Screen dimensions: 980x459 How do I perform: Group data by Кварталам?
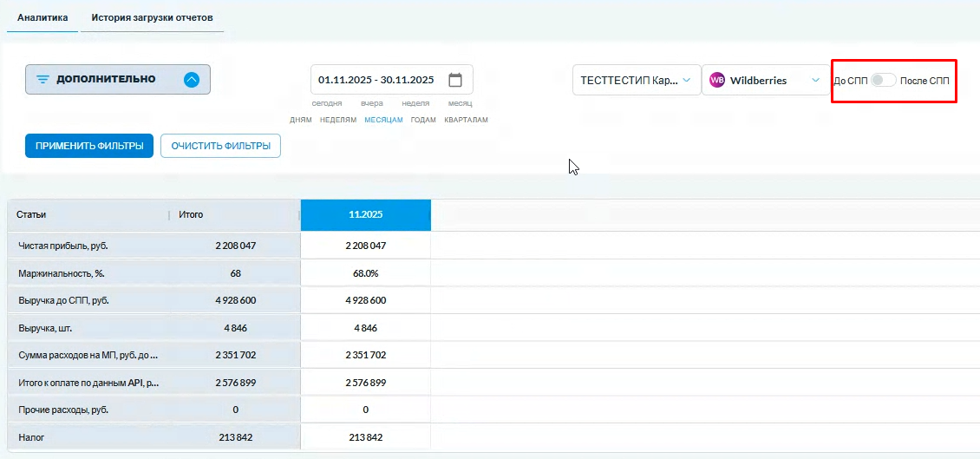click(x=466, y=120)
